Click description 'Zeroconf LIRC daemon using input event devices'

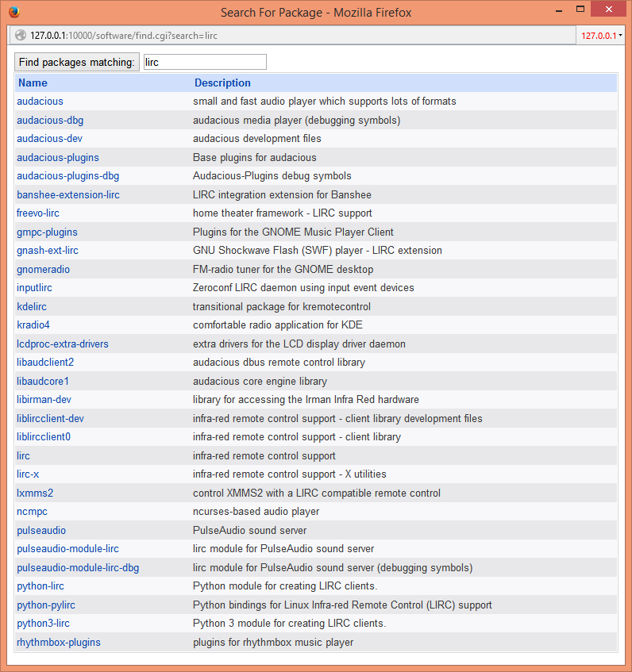coord(303,287)
